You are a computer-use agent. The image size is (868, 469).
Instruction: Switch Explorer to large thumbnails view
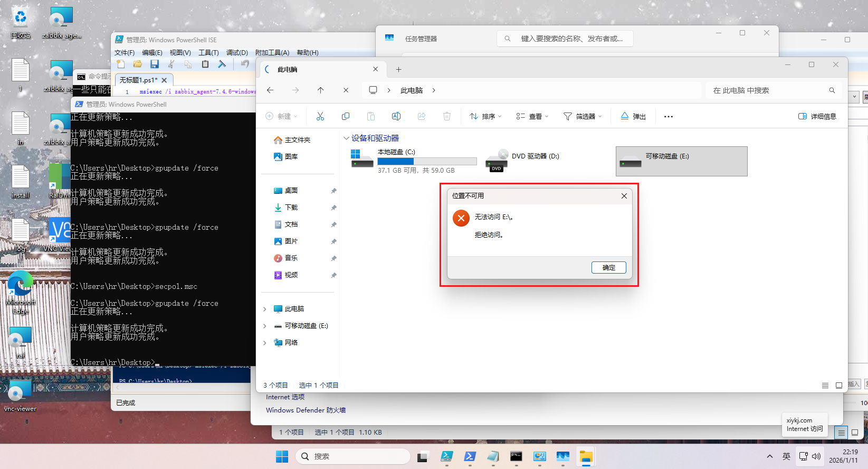[x=839, y=386]
